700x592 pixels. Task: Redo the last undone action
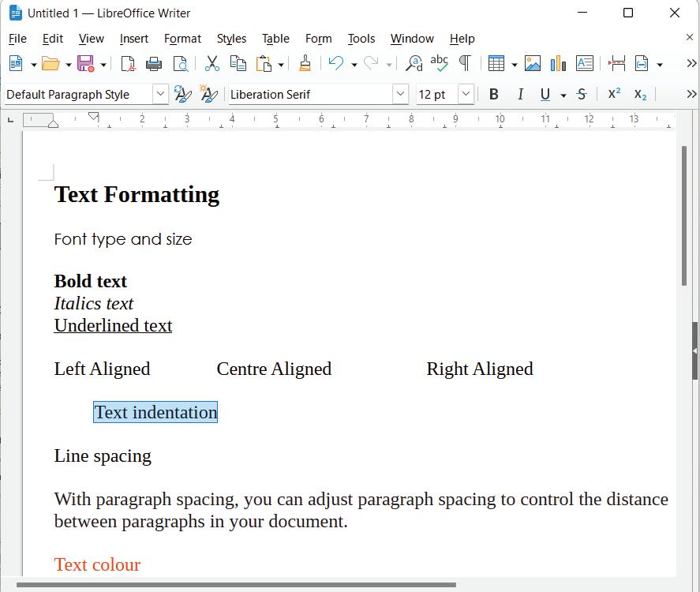(x=372, y=63)
